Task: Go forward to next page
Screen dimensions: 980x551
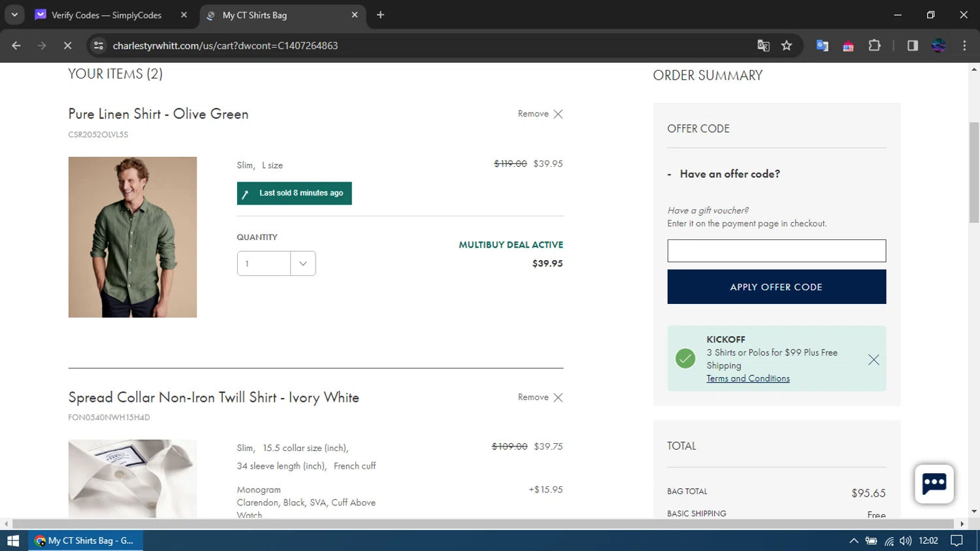Action: (x=42, y=46)
